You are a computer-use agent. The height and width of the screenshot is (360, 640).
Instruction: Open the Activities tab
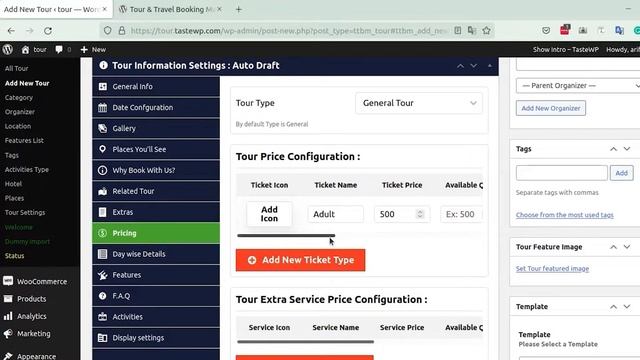click(156, 317)
